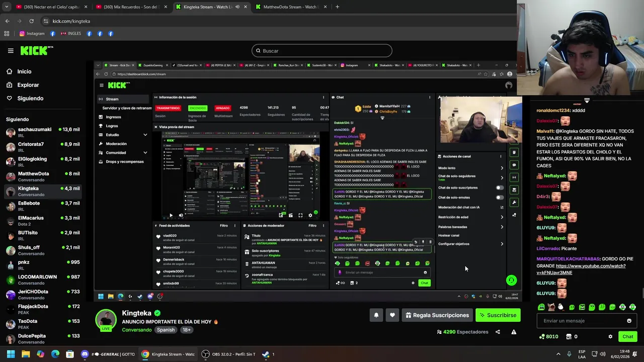Screen dimensions: 644x362
Task: Open Cristorata7 channel in following list
Action: tap(43, 147)
